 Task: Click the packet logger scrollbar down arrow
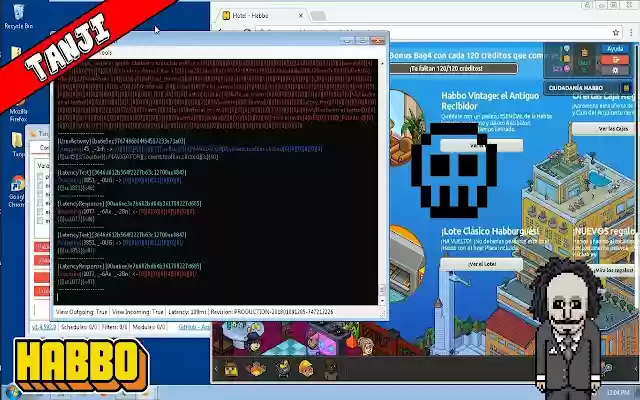(382, 301)
